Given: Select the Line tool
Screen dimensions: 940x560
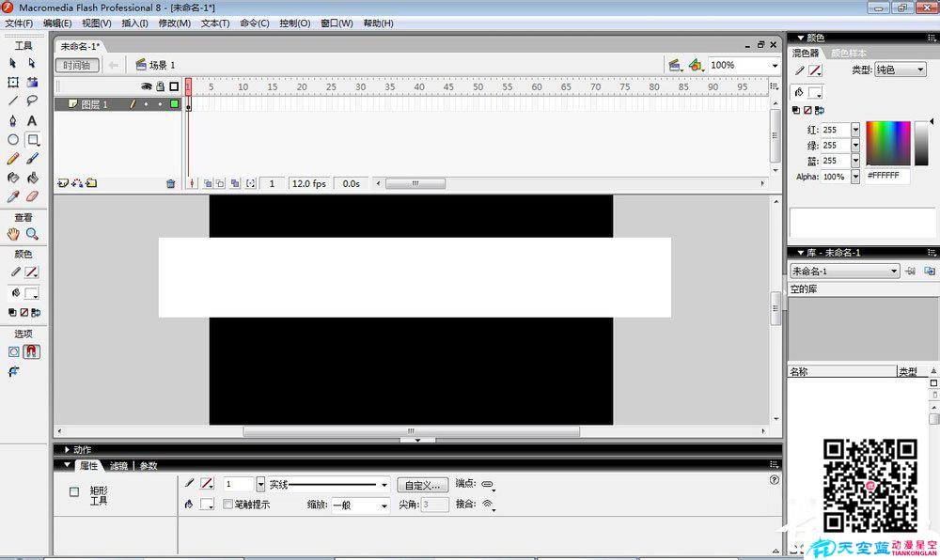Looking at the screenshot, I should pyautogui.click(x=12, y=101).
